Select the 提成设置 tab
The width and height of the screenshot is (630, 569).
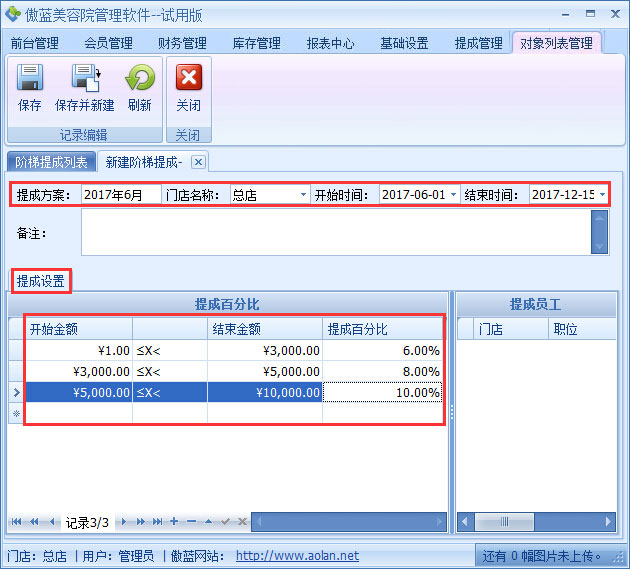pyautogui.click(x=41, y=281)
